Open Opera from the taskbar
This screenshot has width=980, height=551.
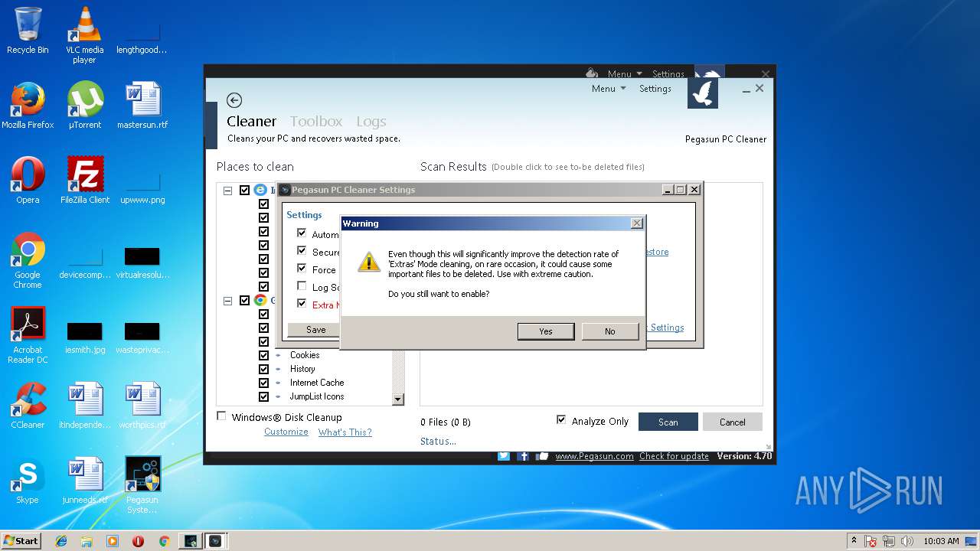(x=138, y=541)
